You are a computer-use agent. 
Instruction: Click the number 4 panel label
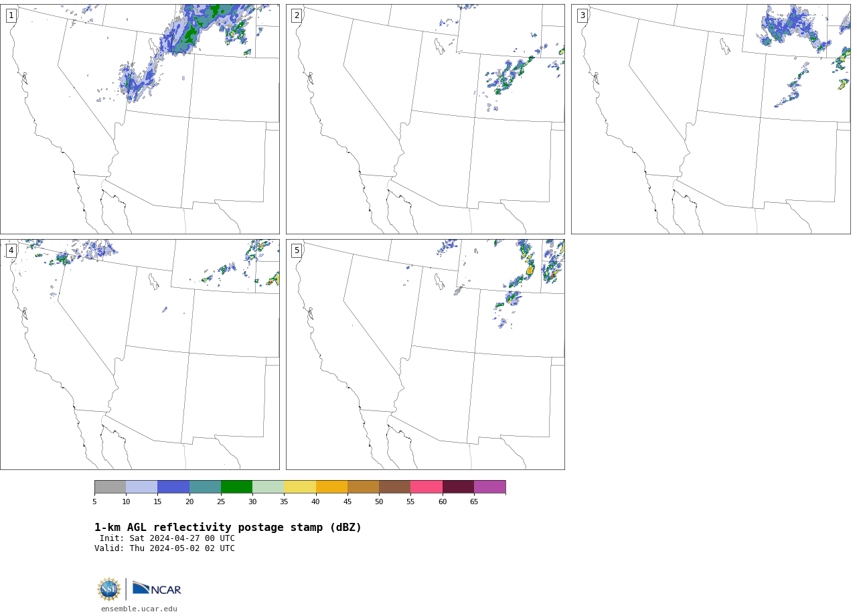coord(11,250)
